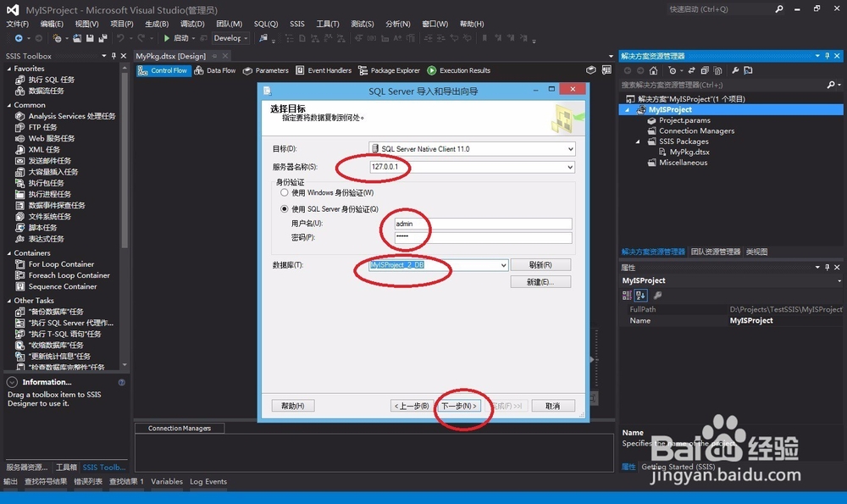Select Use SQL Server Authentication radio button

284,209
